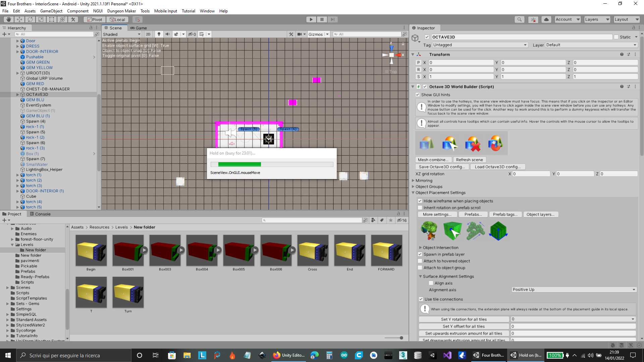Click Octave3D object erase icon
The height and width of the screenshot is (362, 644).
pos(473,143)
